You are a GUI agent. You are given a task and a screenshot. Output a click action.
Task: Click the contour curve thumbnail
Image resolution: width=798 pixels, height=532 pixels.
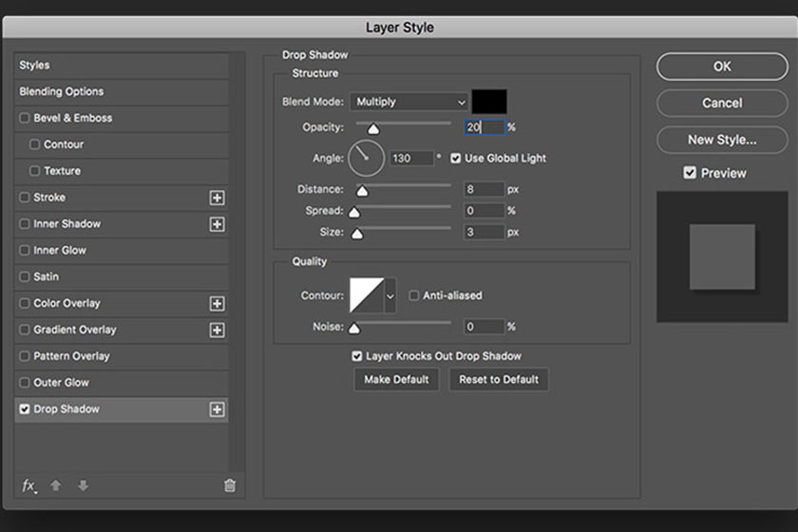coord(367,295)
